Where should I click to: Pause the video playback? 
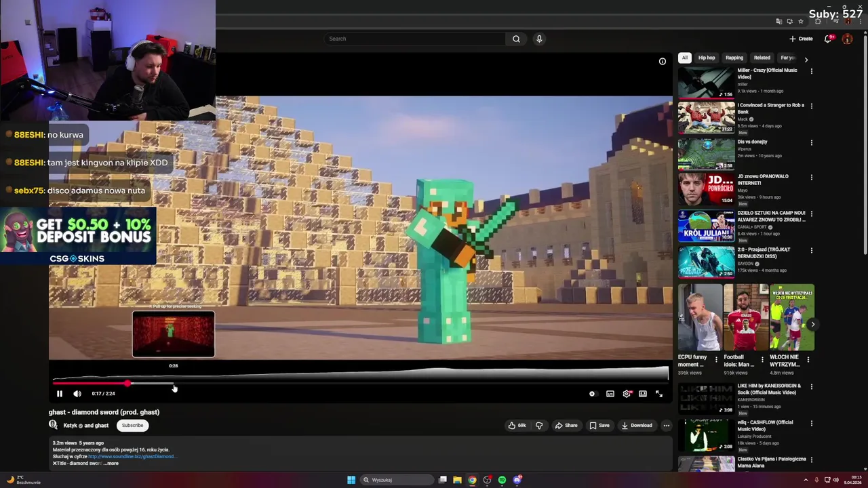[59, 394]
